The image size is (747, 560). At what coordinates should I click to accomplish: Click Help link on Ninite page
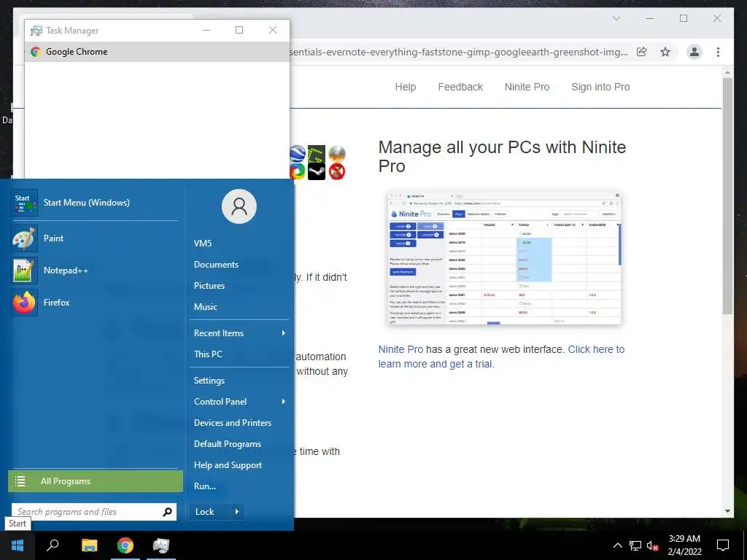tap(406, 87)
